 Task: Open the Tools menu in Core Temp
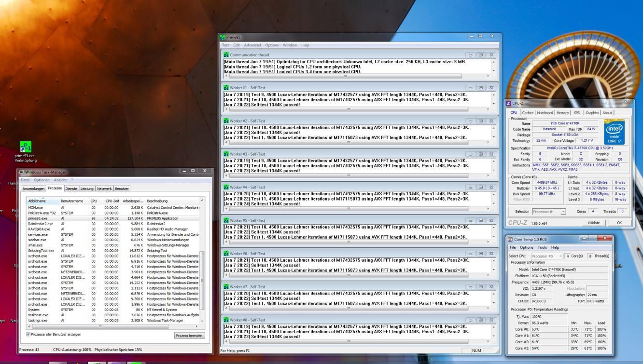point(542,247)
